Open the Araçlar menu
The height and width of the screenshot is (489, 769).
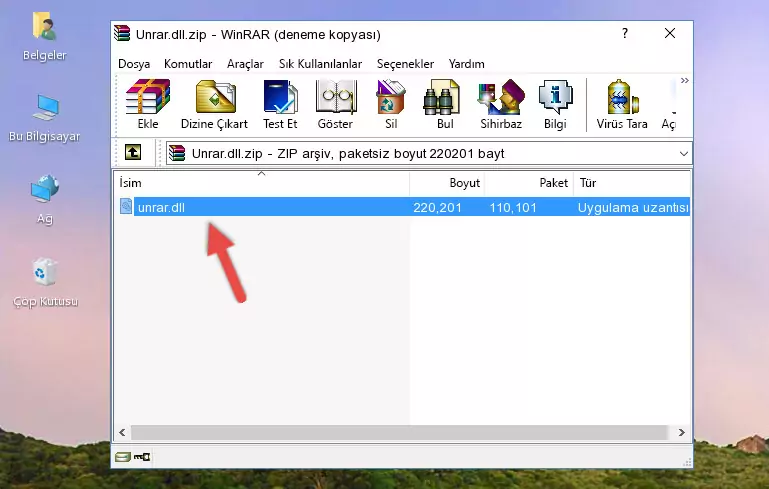point(245,64)
